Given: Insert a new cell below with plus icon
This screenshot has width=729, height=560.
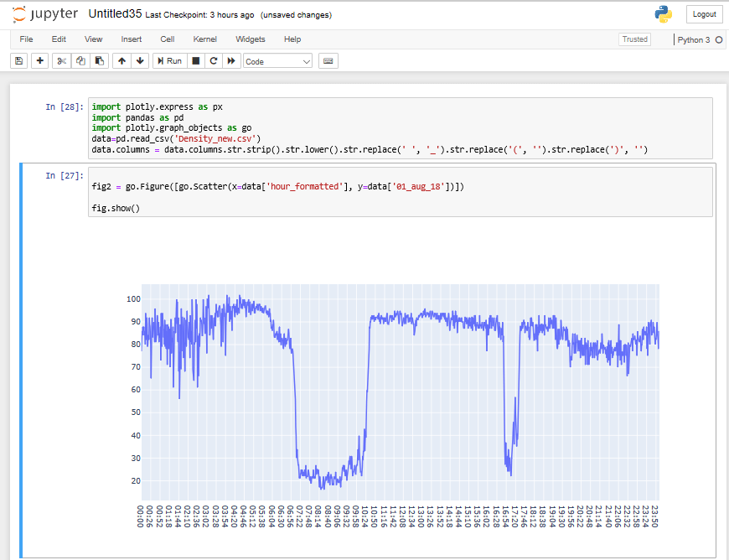Looking at the screenshot, I should point(40,61).
